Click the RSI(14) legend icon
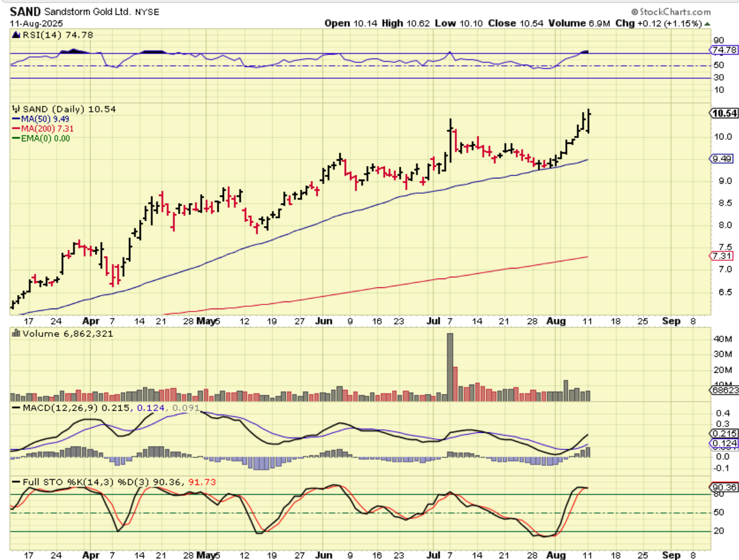739x560 pixels. pos(15,35)
